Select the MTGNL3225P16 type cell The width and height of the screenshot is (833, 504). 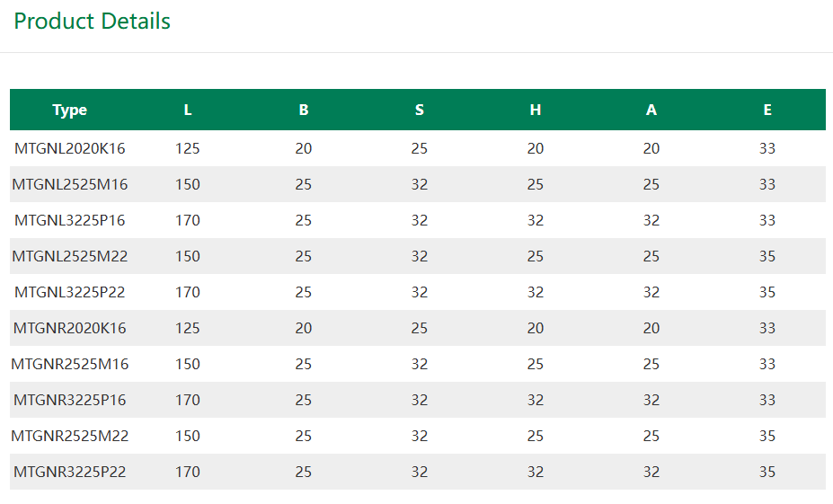[69, 220]
